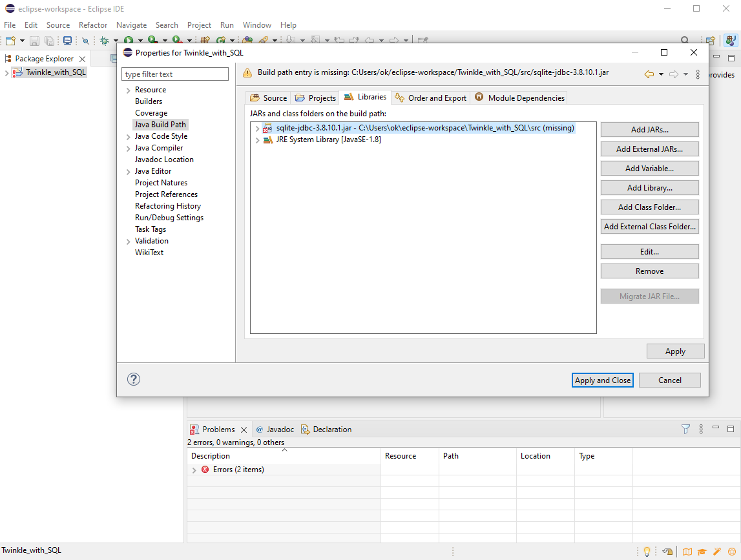
Task: Click the help question mark icon
Action: click(x=134, y=379)
